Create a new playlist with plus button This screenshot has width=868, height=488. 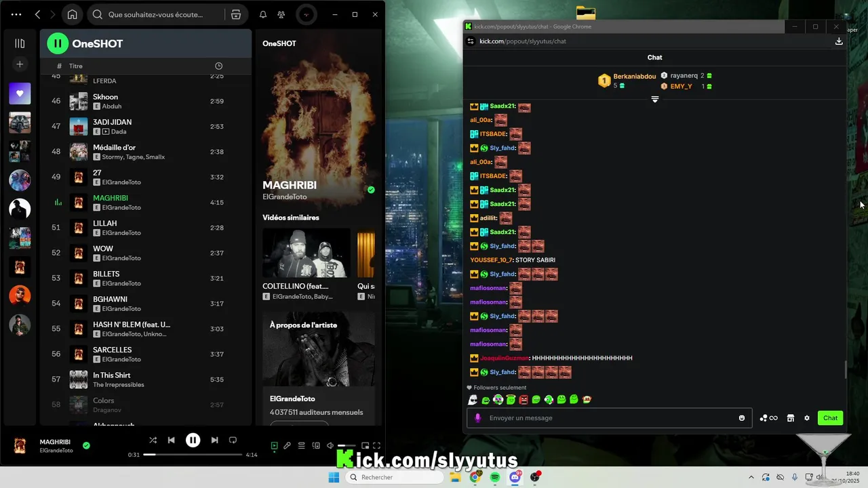click(20, 64)
